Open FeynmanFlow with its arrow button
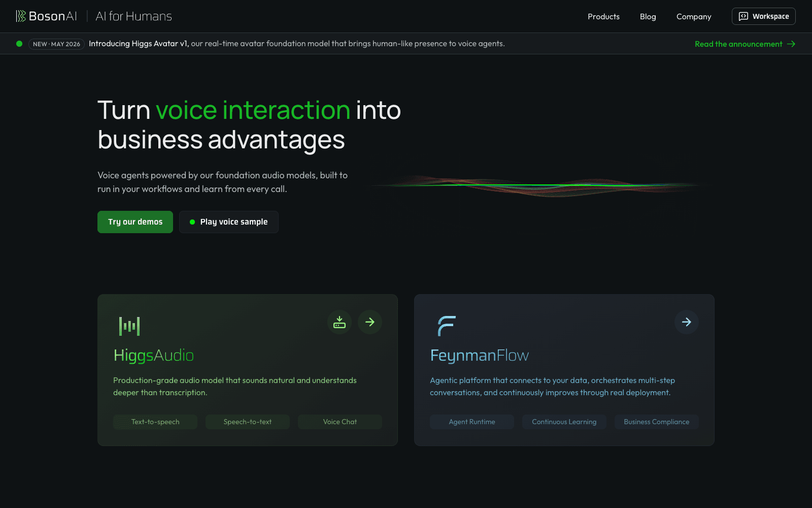 687,322
